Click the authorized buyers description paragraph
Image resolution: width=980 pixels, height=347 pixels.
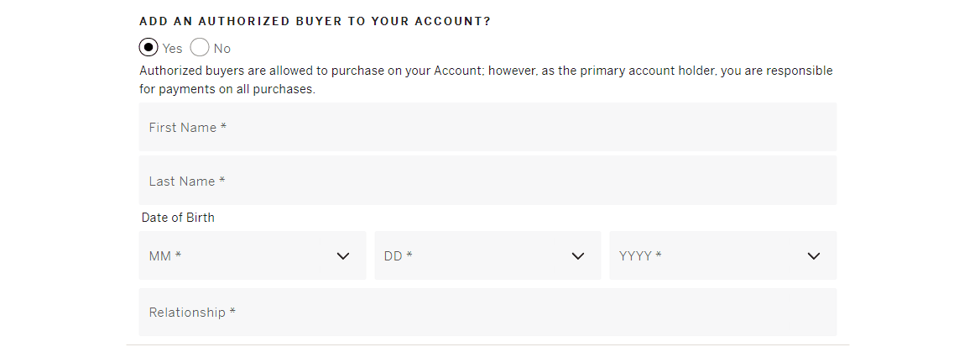coord(486,80)
